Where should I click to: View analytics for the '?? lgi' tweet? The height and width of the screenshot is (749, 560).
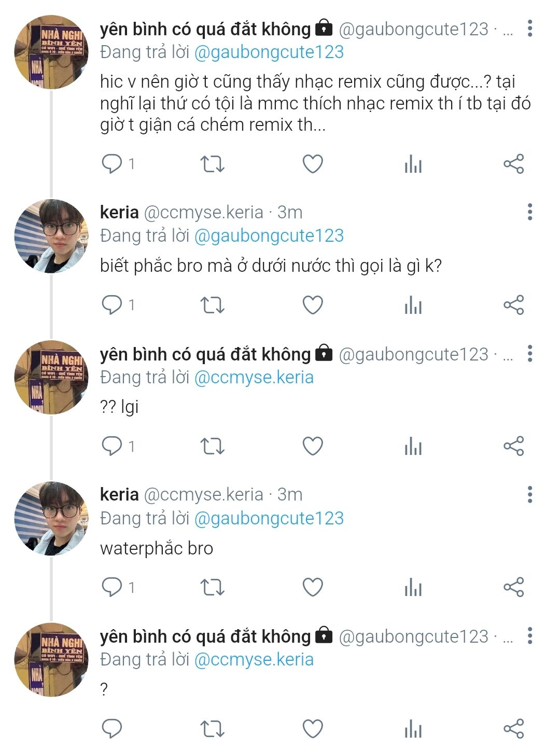click(413, 446)
